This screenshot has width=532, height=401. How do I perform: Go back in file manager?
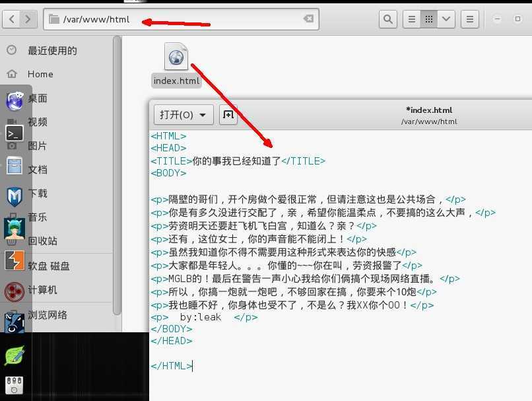click(11, 19)
